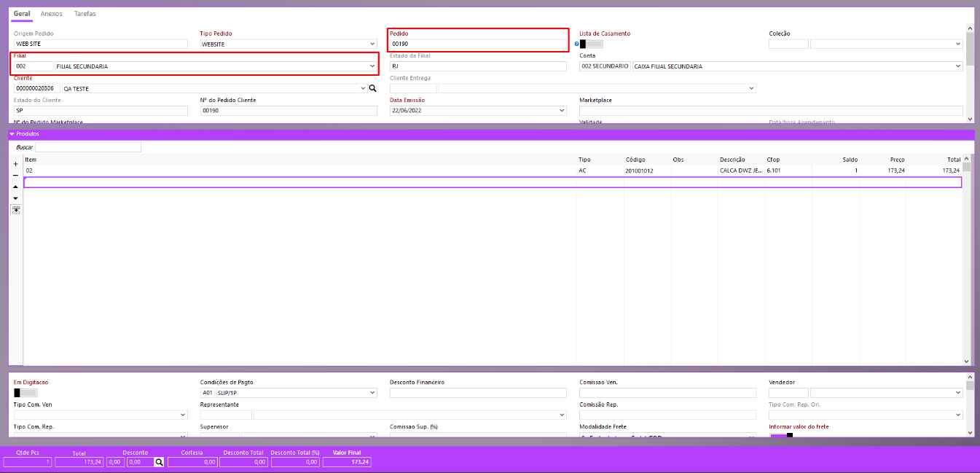The height and width of the screenshot is (473, 980).
Task: Click the Estado do Cliente field
Action: point(101,111)
